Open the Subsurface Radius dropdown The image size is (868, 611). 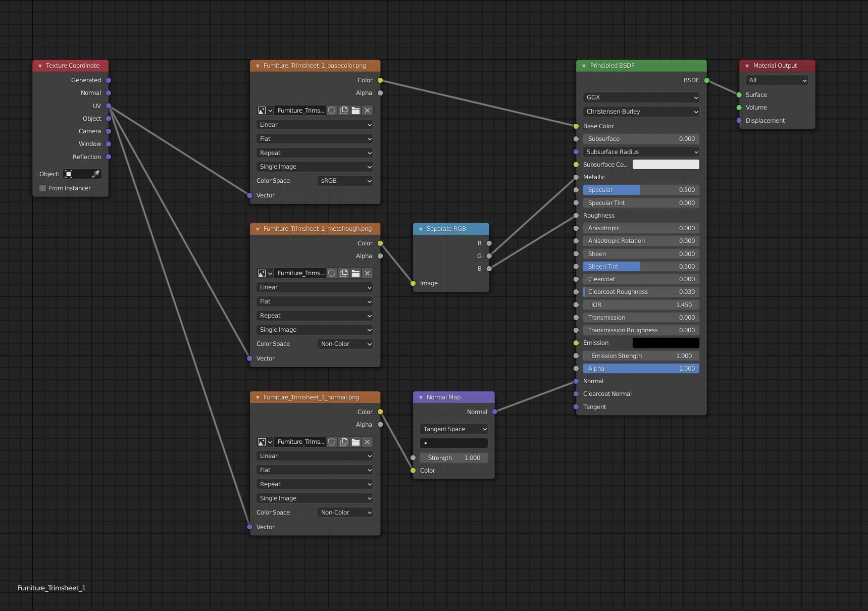[641, 152]
